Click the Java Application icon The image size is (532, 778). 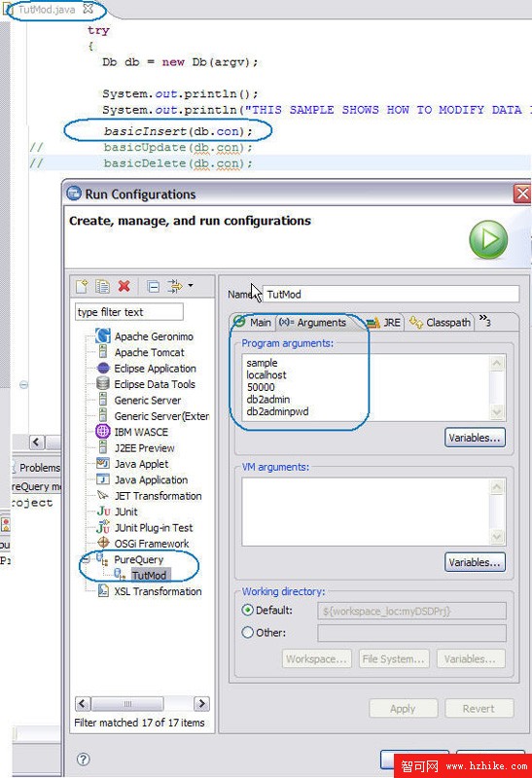(103, 479)
